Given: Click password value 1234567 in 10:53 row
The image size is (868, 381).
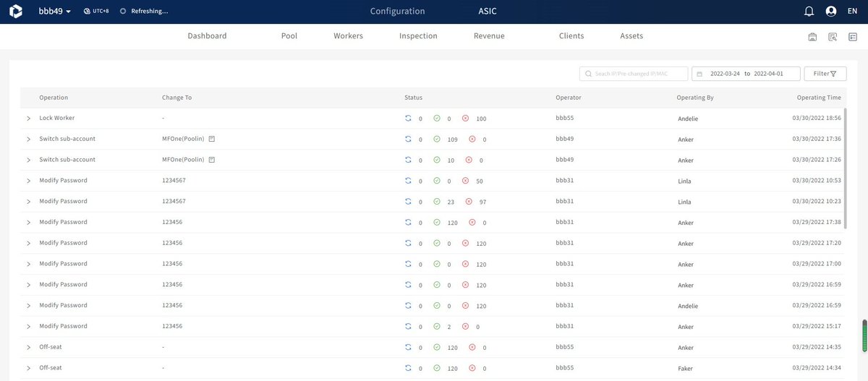Looking at the screenshot, I should (174, 181).
